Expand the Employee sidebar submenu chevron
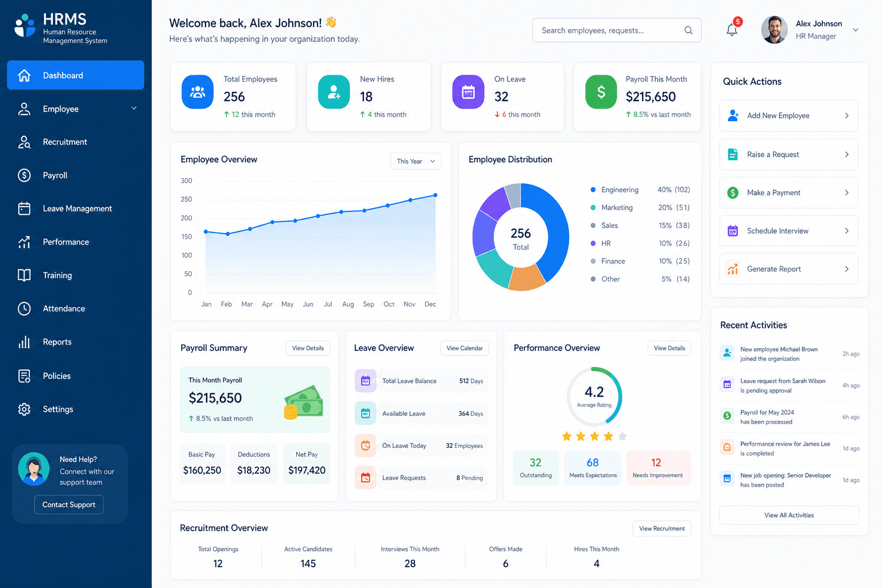882x588 pixels. 134,109
